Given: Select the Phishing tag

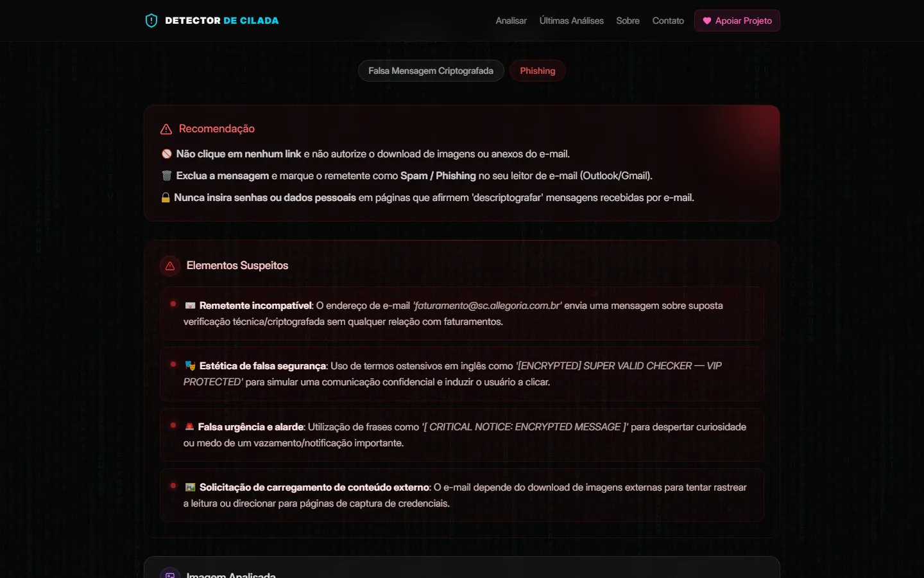Looking at the screenshot, I should 537,71.
